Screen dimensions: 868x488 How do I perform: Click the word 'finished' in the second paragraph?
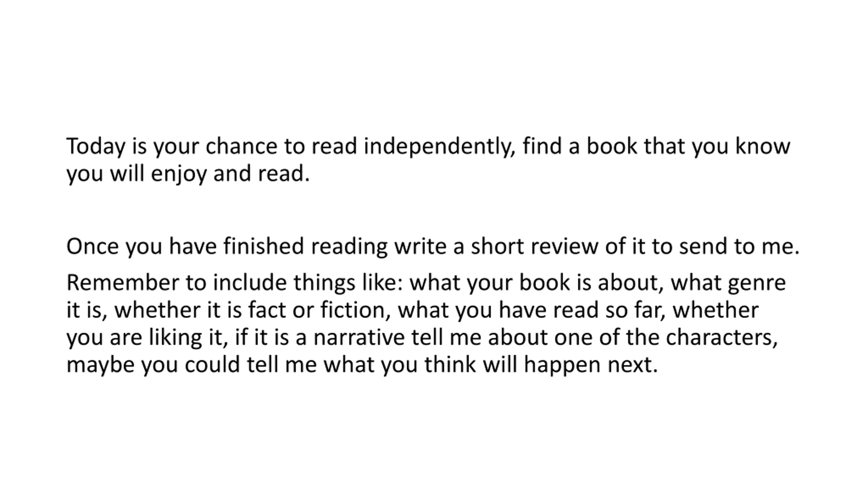pos(263,246)
